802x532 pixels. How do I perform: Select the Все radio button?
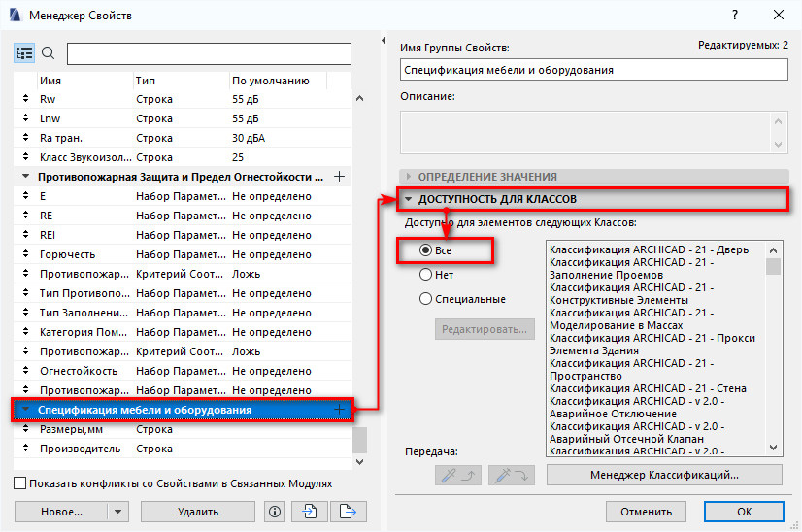tap(425, 249)
